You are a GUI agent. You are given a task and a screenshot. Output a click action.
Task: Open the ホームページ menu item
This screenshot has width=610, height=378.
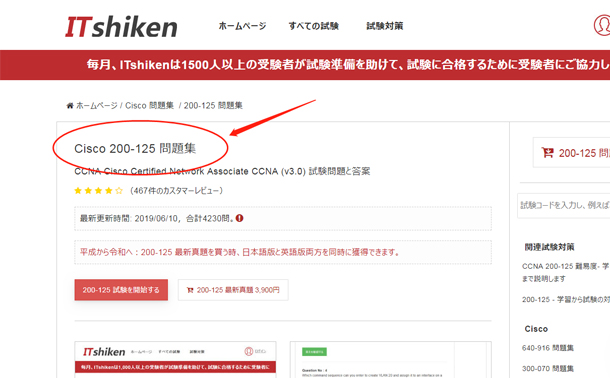tap(242, 26)
